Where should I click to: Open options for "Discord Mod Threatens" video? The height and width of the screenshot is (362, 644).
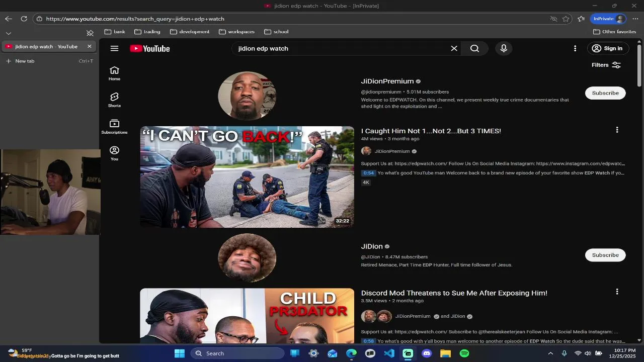(617, 292)
